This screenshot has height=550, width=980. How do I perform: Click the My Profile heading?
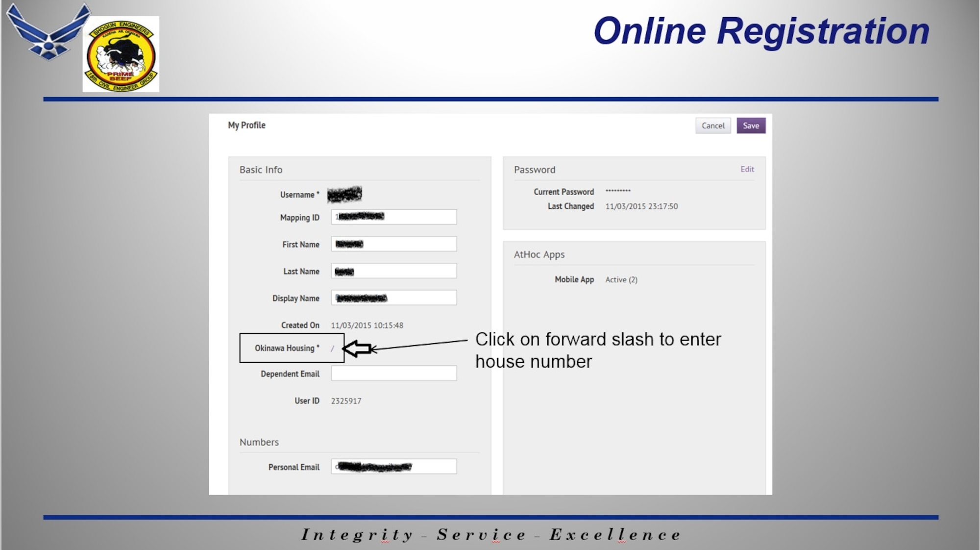[x=246, y=125]
